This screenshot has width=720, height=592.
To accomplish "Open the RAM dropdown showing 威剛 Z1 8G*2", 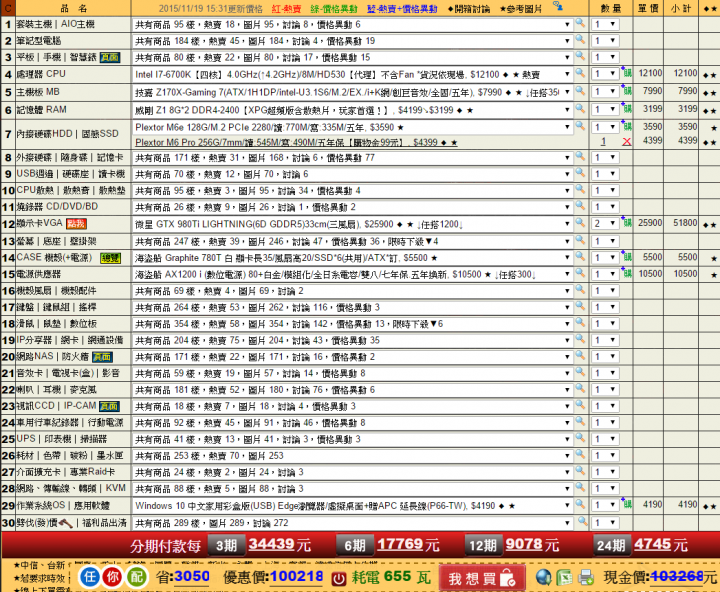I will (x=353, y=110).
